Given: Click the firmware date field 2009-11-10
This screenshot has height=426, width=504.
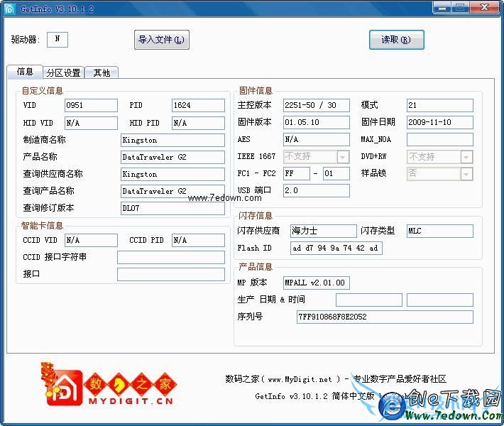Looking at the screenshot, I should 440,123.
